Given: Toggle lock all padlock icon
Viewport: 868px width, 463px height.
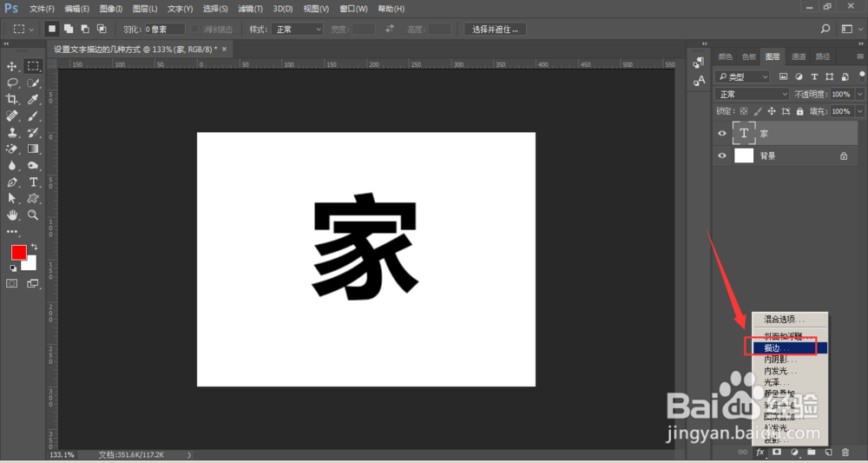Looking at the screenshot, I should [800, 111].
